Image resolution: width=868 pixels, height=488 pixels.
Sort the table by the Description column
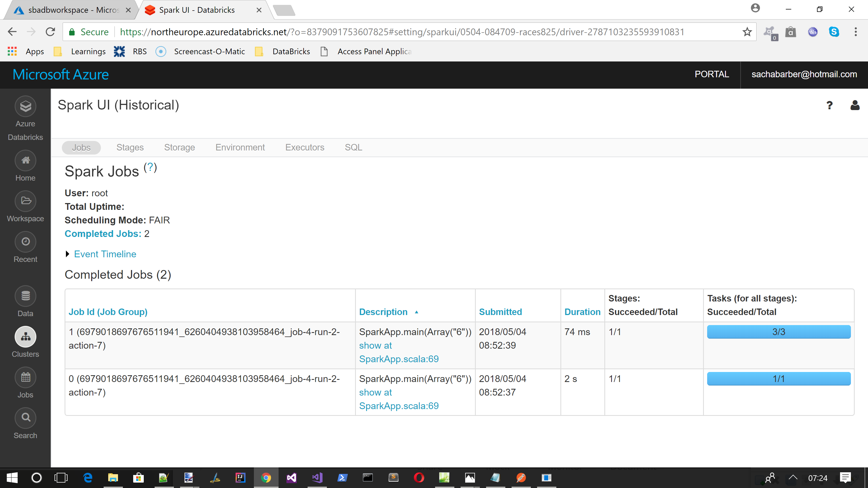pos(383,312)
